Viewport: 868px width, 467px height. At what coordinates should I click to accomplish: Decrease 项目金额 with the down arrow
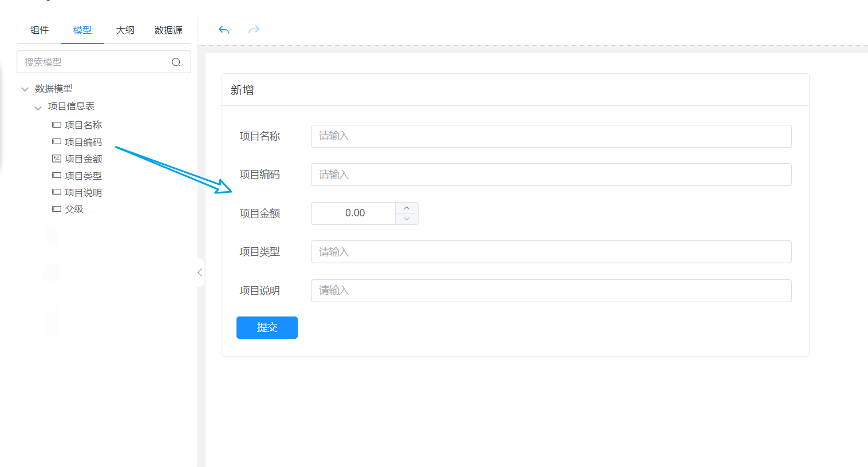[407, 219]
